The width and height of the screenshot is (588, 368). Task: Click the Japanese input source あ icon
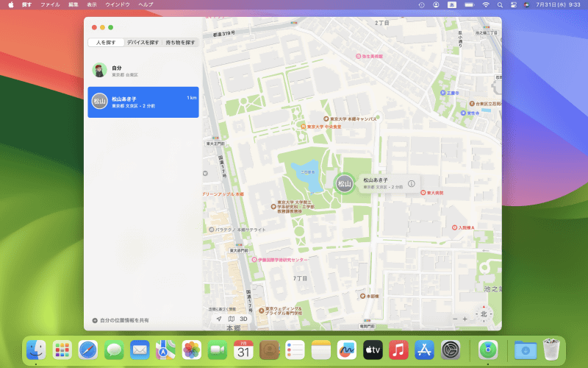[452, 4]
